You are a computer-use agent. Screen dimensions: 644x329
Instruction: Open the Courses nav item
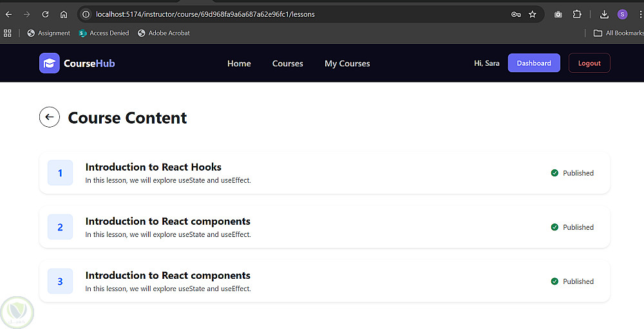tap(287, 64)
